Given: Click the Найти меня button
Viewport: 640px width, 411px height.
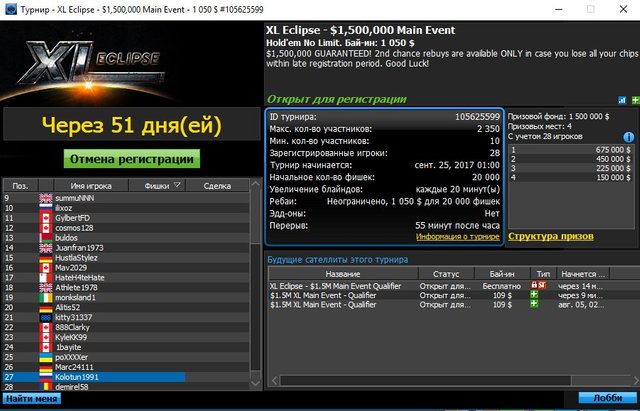Looking at the screenshot, I should [x=31, y=398].
